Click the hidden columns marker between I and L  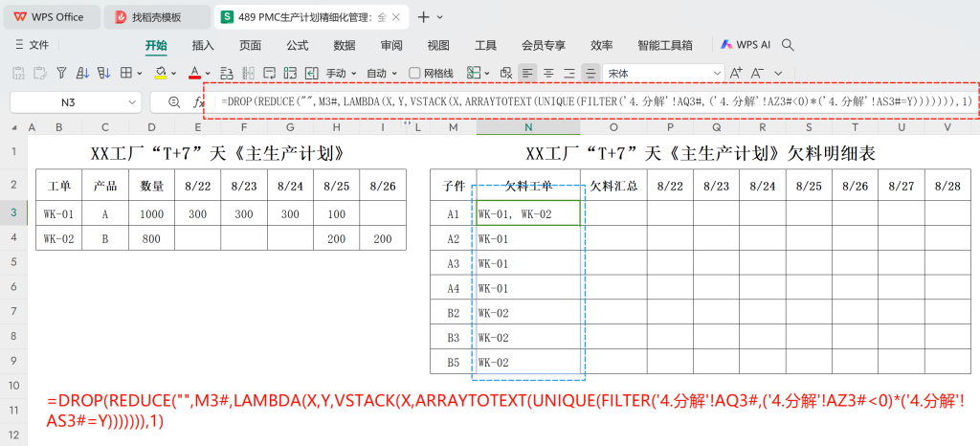point(407,124)
